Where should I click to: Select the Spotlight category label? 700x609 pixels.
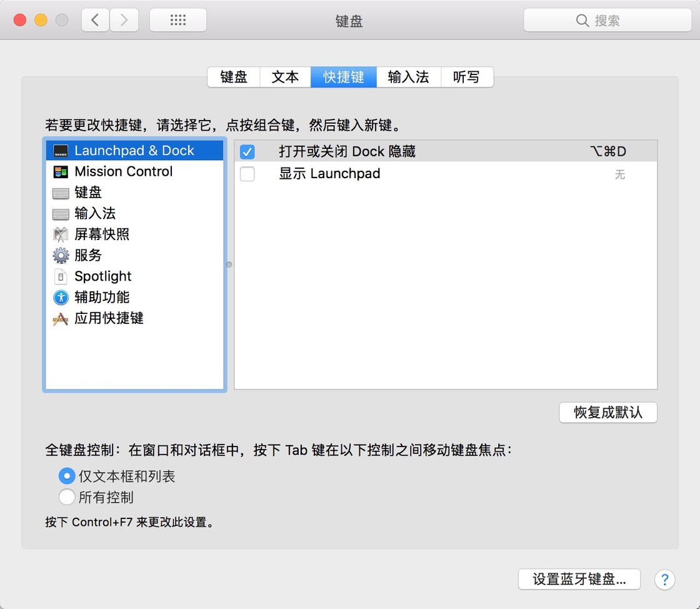click(103, 276)
